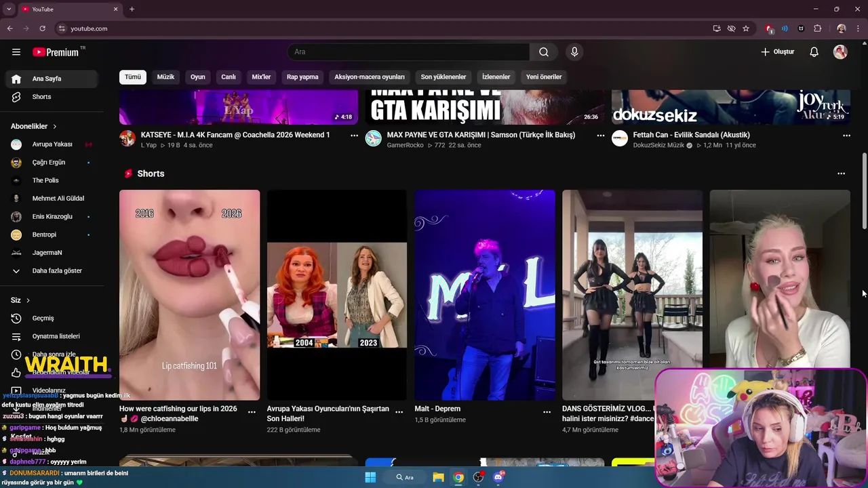Open browser extensions puzzle icon
Image resolution: width=868 pixels, height=488 pixels.
tap(817, 28)
